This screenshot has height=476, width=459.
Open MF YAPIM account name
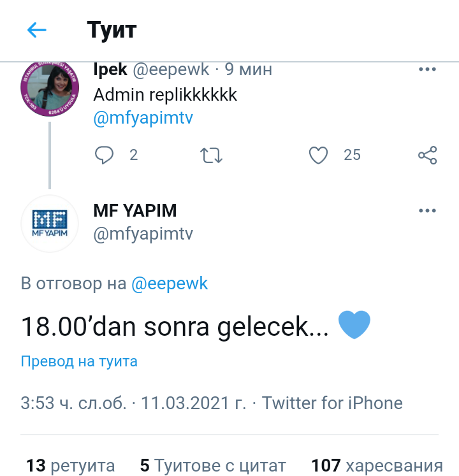135,210
